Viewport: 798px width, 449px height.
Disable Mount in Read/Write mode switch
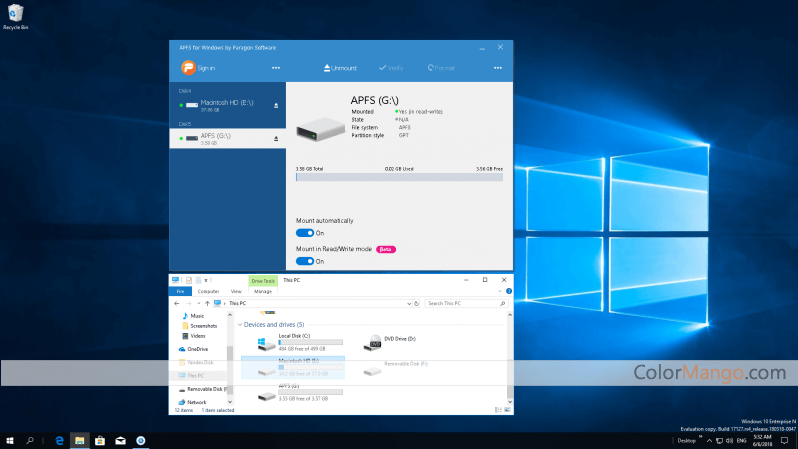305,261
